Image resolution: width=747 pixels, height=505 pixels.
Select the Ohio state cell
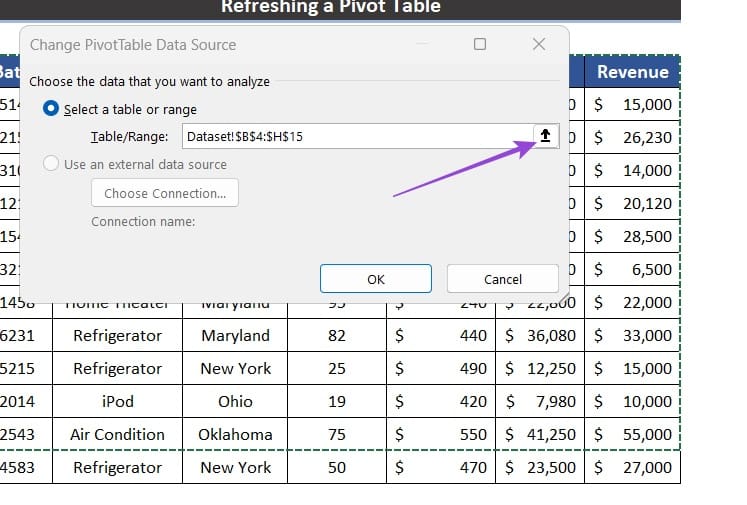(x=235, y=401)
